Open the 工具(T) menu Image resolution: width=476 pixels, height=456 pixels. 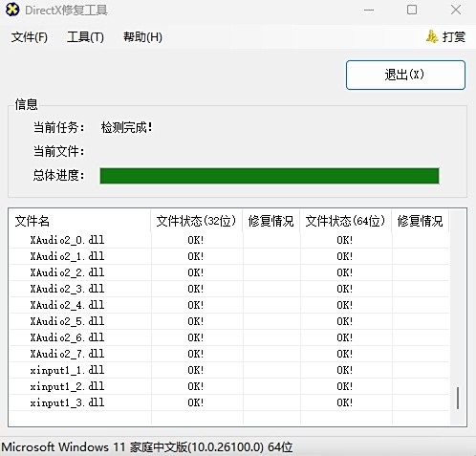point(85,37)
